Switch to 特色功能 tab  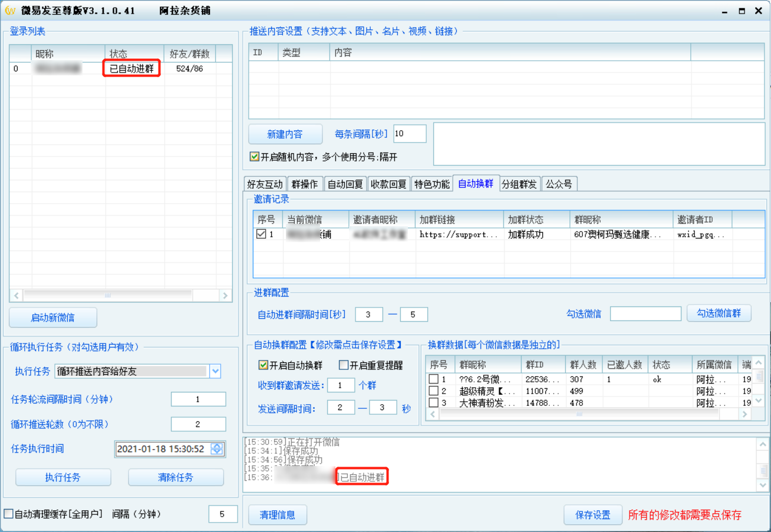point(431,184)
